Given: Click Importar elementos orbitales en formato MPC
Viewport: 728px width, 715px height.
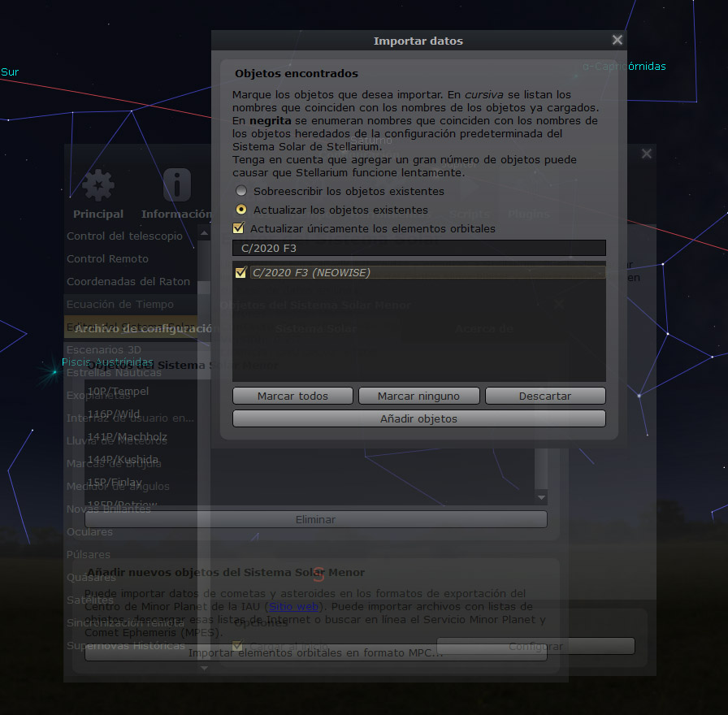Looking at the screenshot, I should click(x=315, y=652).
